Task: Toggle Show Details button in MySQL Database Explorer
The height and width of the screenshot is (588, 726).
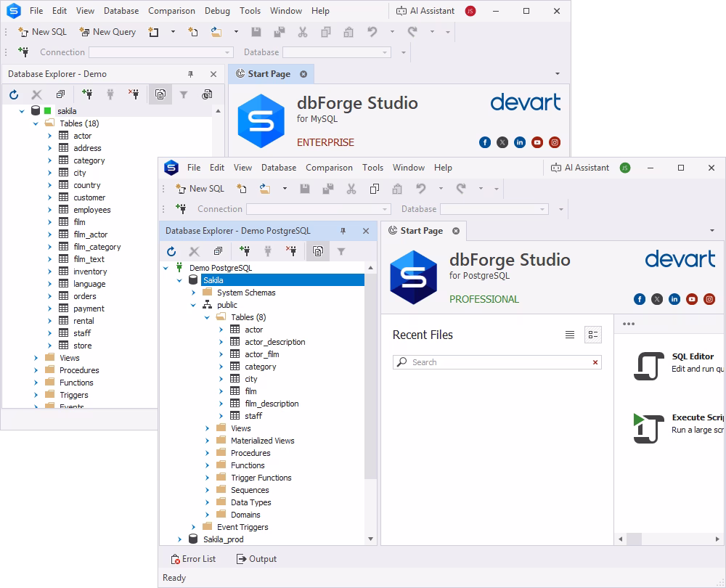Action: (x=160, y=95)
